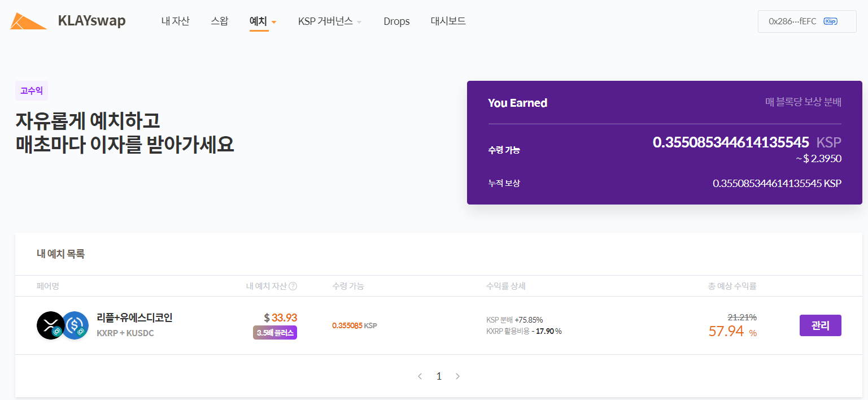Click the 57.94 % expected yield
Image resolution: width=868 pixels, height=400 pixels.
tap(732, 331)
